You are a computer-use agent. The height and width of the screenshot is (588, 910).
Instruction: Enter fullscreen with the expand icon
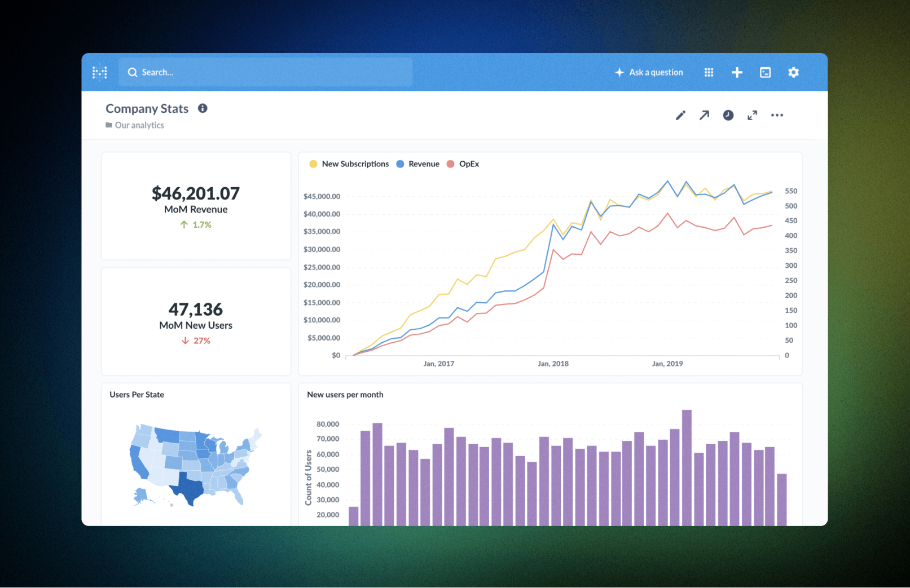pyautogui.click(x=752, y=115)
